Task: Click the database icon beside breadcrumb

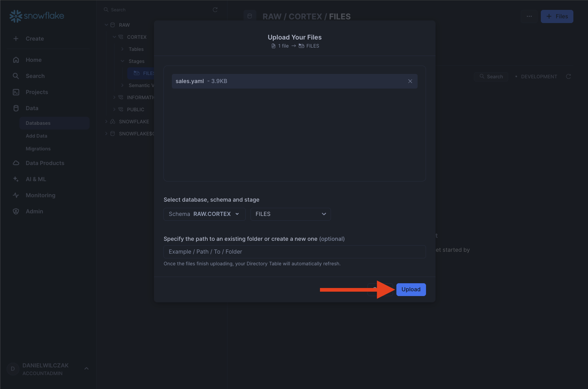Action: coord(250,16)
